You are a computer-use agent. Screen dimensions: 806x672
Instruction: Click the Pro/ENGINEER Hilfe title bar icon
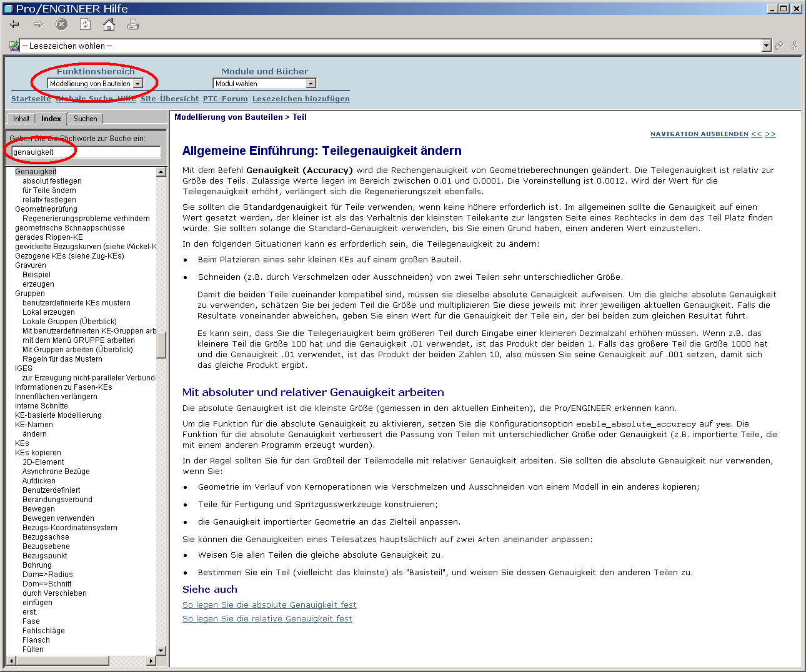tap(9, 9)
